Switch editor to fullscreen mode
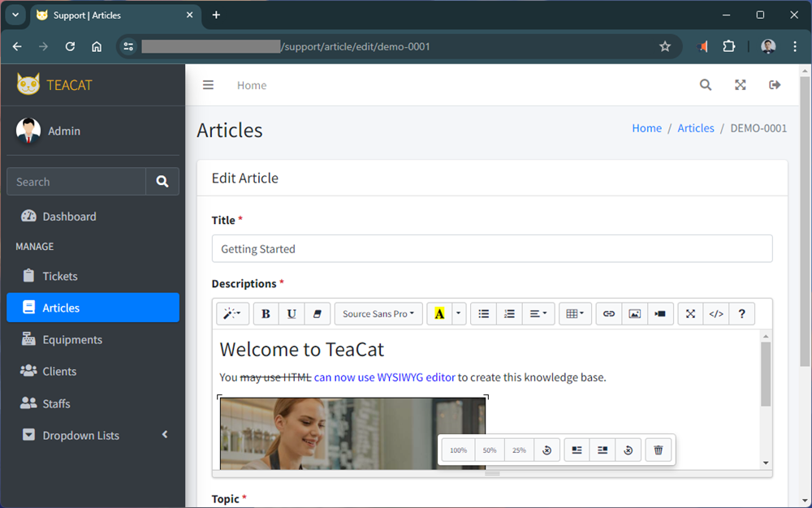Image resolution: width=812 pixels, height=508 pixels. (690, 313)
